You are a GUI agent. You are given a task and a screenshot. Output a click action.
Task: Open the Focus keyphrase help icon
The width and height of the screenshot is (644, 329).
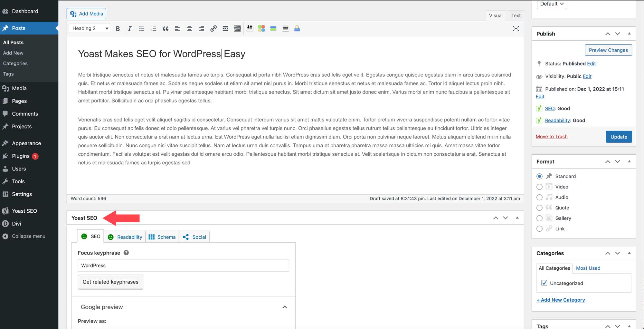click(126, 253)
